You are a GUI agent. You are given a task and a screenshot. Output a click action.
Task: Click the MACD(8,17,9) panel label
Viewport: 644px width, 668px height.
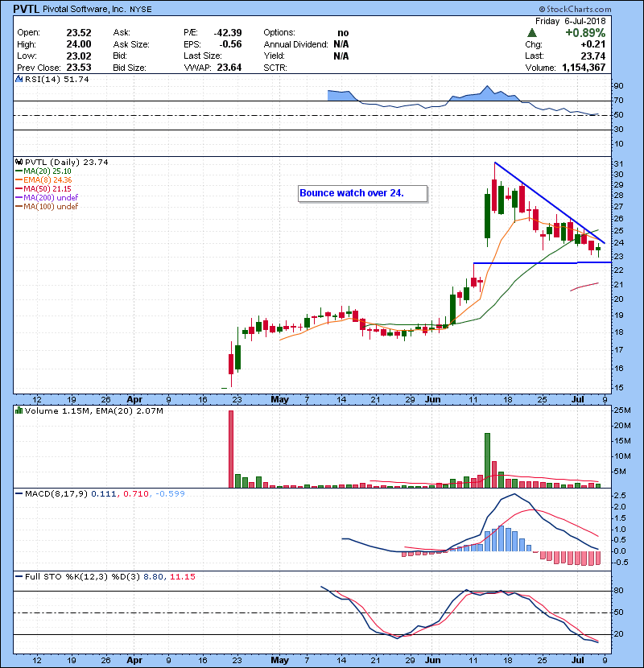[56, 494]
